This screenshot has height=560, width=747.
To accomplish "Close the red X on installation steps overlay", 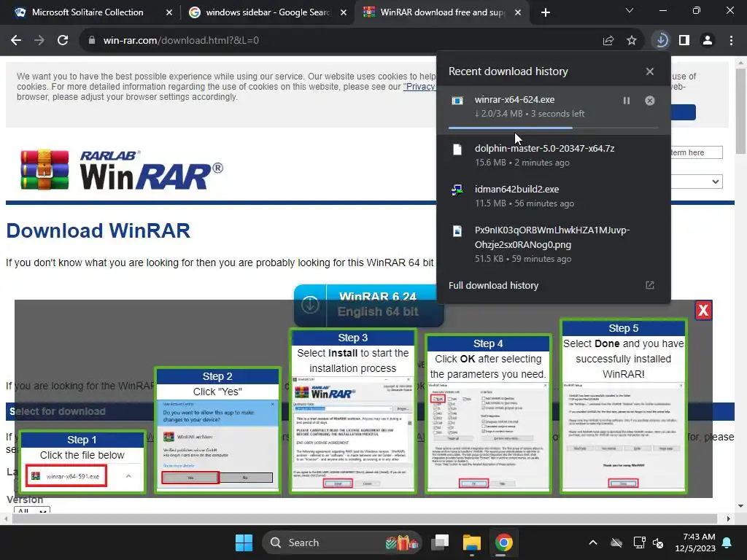I will (703, 311).
